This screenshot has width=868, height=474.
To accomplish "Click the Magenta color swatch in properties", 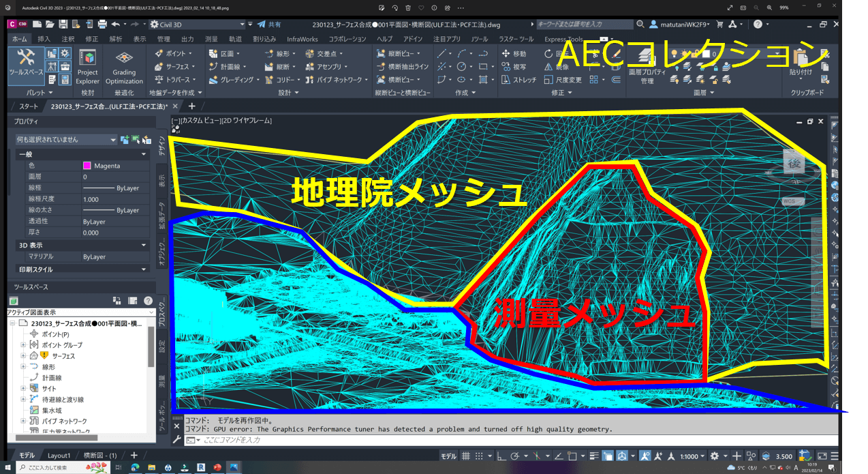I will 87,166.
